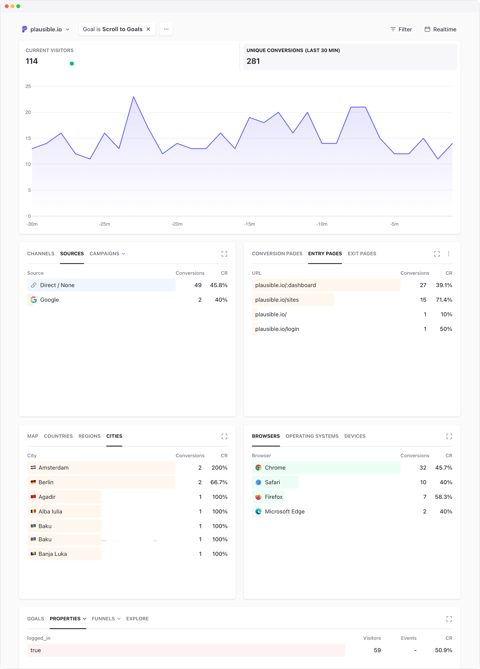Open the Entry Pages vertical dots menu
Screen dimensions: 480x669
click(x=448, y=254)
